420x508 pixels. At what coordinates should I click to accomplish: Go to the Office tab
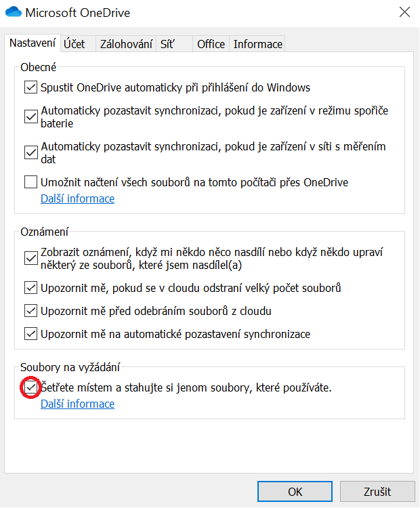pyautogui.click(x=211, y=44)
